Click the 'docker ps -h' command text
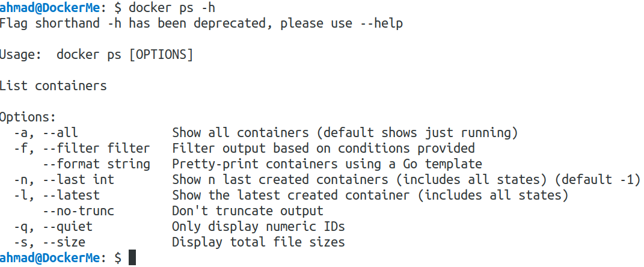644x267 pixels. click(172, 7)
